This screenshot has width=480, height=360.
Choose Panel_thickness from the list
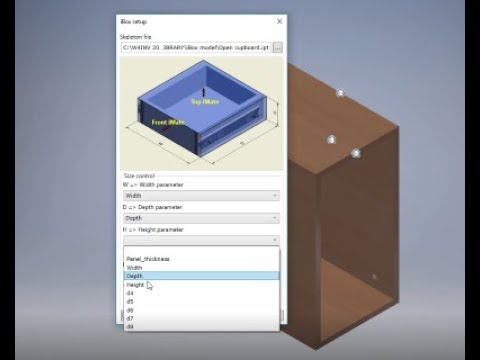pyautogui.click(x=201, y=259)
